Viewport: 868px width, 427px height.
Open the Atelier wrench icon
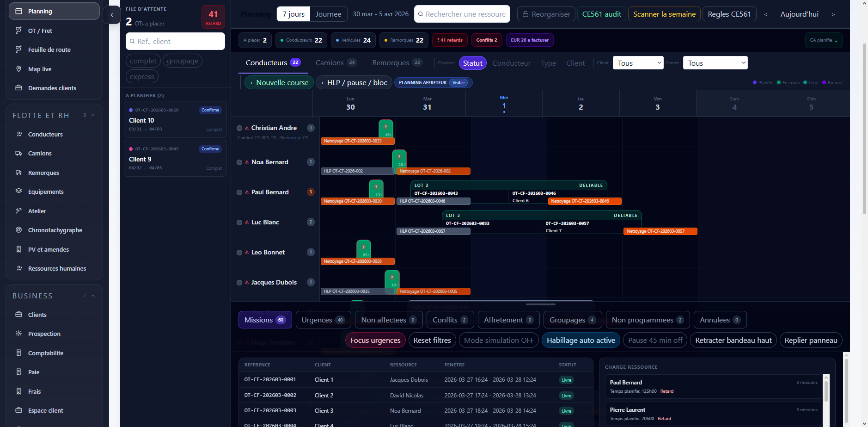click(x=19, y=211)
